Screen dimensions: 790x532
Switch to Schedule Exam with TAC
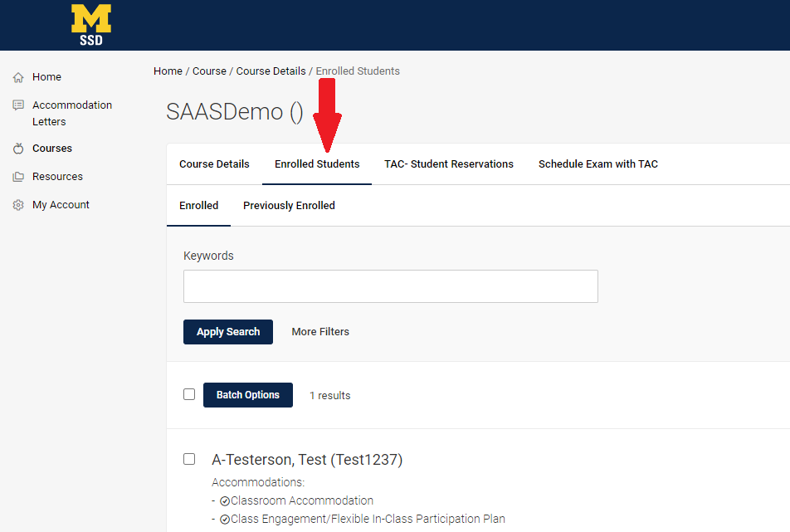pos(597,164)
